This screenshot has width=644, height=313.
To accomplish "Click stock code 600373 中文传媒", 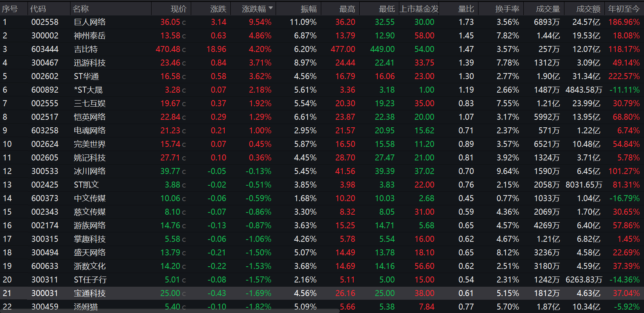I will pos(45,198).
